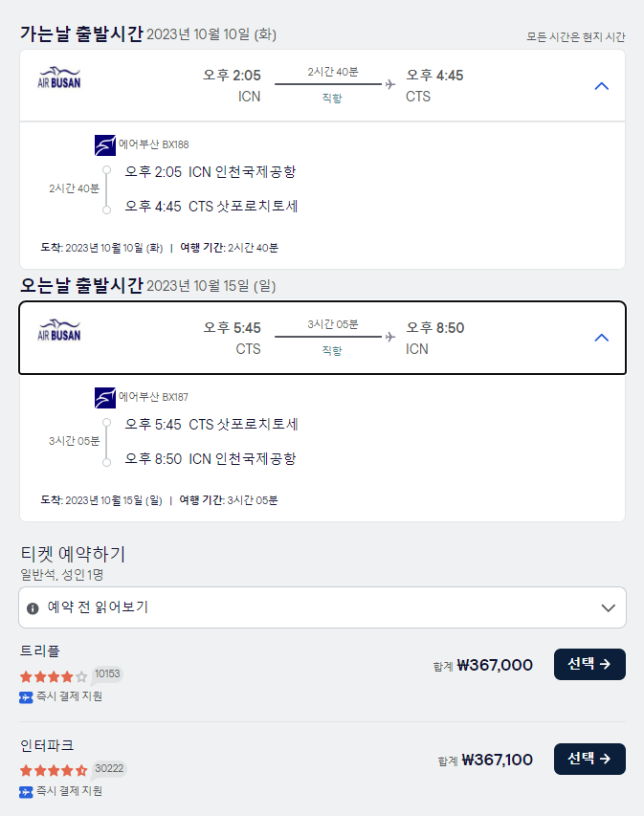
Task: Expand the 예약 전 읽어보기 dropdown
Action: pyautogui.click(x=607, y=607)
